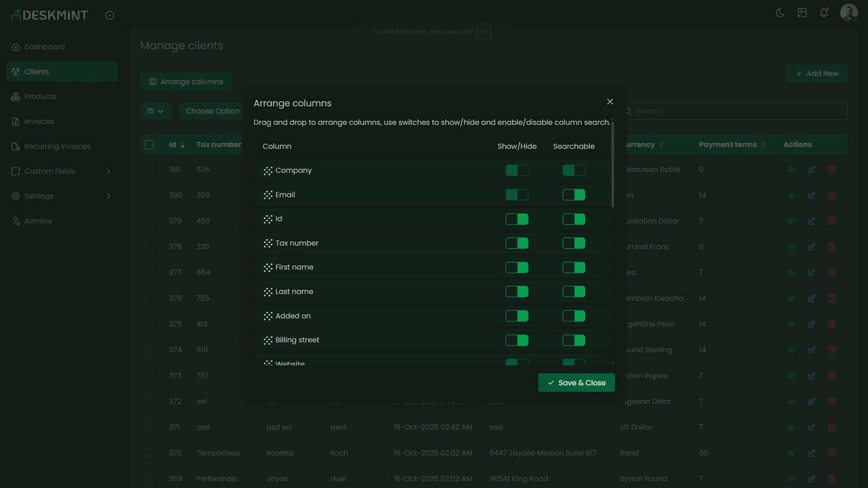Go to Invoices in the sidebar

(38, 121)
